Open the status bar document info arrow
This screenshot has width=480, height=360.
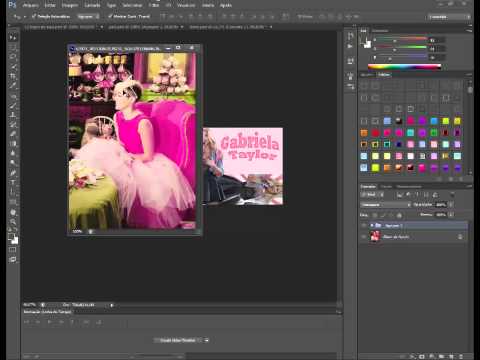coord(112,305)
